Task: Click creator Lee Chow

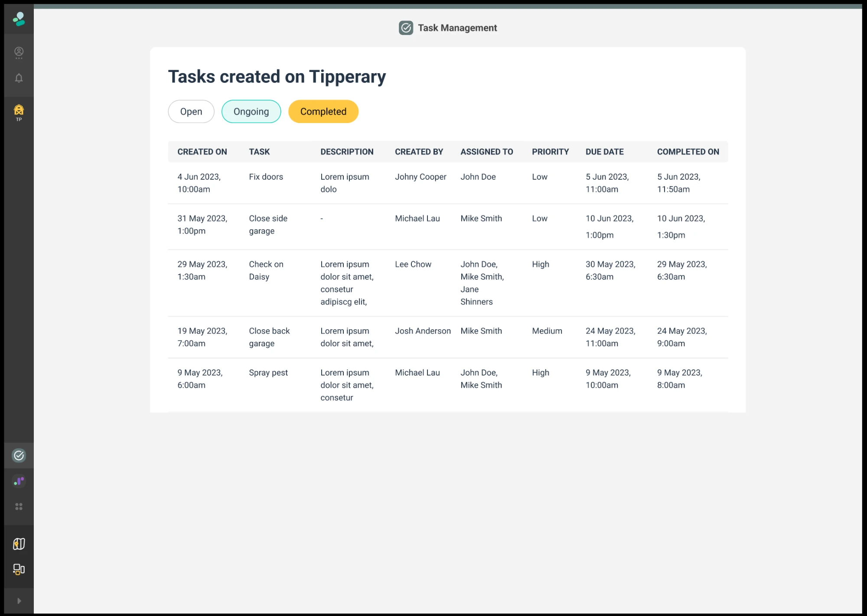Action: 413,264
